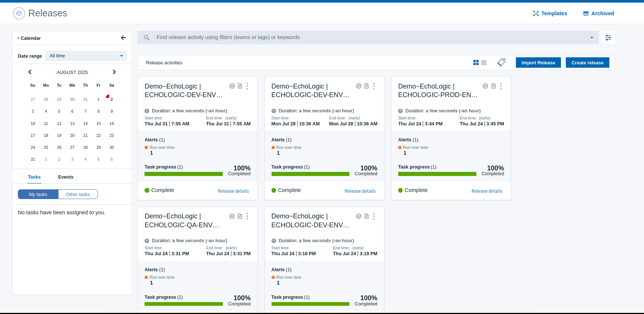Go to the next calendar month
The height and width of the screenshot is (314, 644).
pos(114,72)
